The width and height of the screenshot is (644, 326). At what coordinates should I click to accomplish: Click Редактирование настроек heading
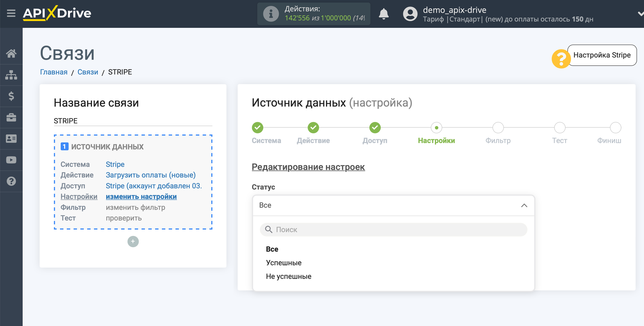[x=308, y=167]
